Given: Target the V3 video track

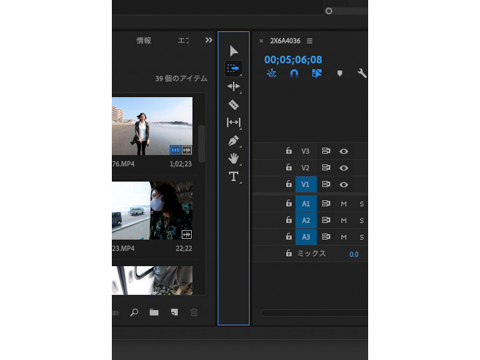Looking at the screenshot, I should (306, 151).
